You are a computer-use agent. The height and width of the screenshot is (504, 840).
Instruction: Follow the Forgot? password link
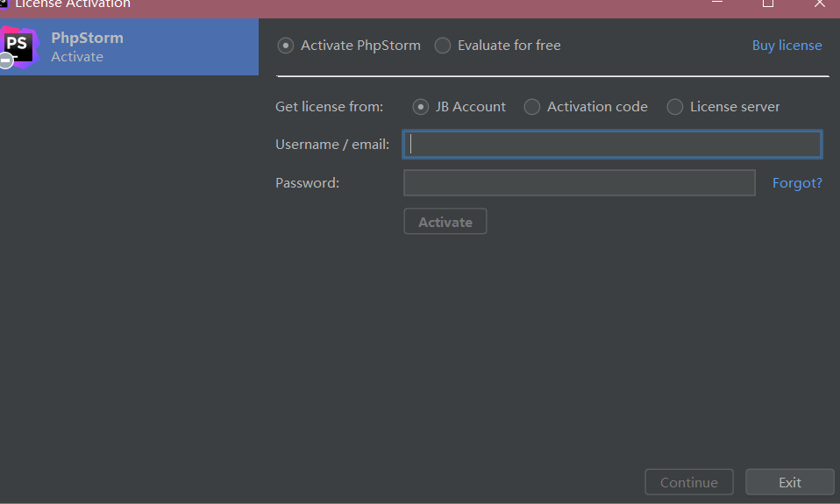pyautogui.click(x=797, y=183)
